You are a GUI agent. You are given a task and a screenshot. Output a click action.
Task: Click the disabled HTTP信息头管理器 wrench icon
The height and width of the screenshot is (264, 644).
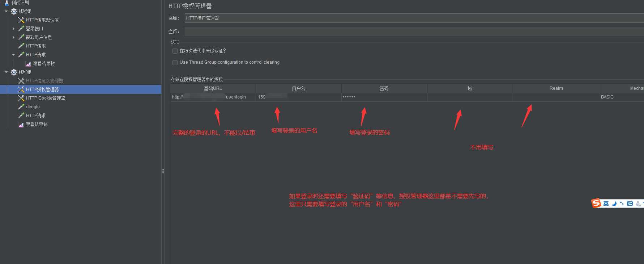[x=21, y=81]
